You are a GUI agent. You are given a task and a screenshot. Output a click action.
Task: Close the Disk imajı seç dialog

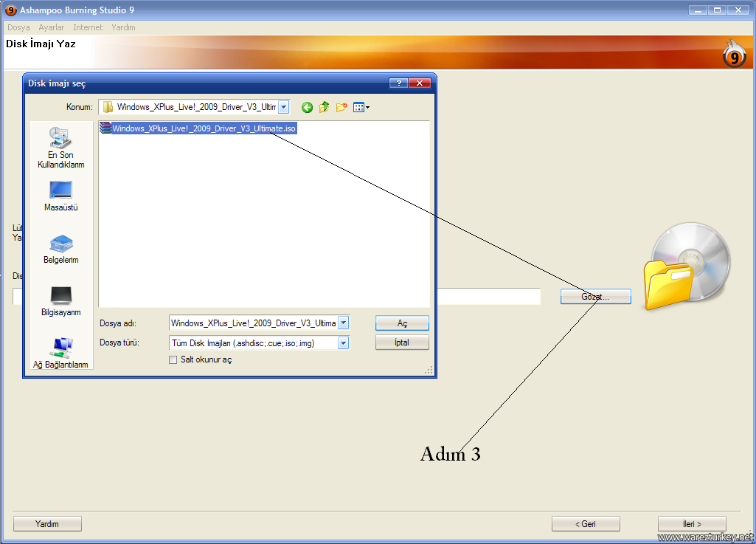pyautogui.click(x=420, y=83)
